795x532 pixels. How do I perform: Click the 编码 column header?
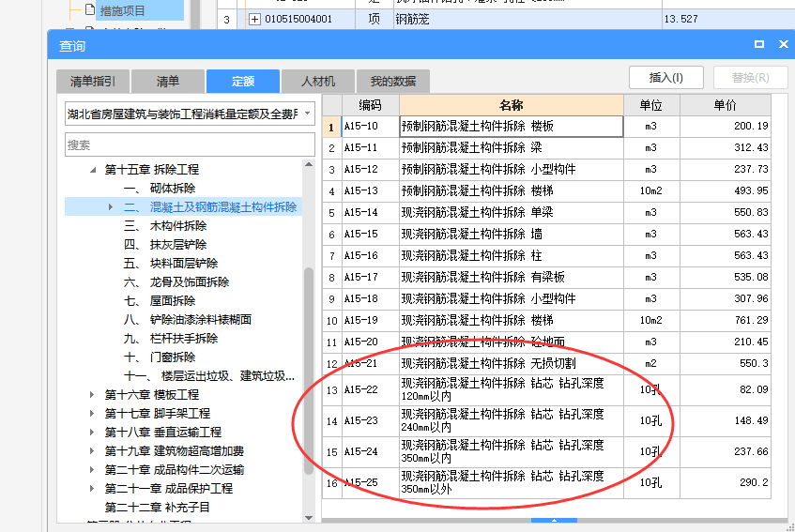click(x=370, y=105)
